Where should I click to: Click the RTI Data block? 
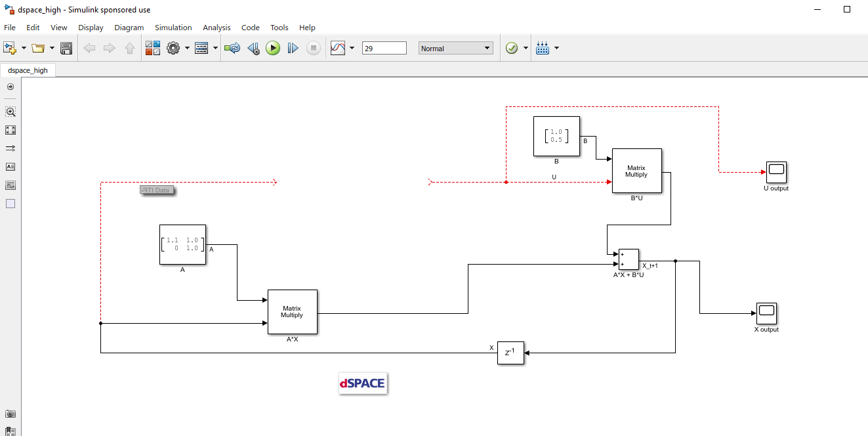point(157,190)
